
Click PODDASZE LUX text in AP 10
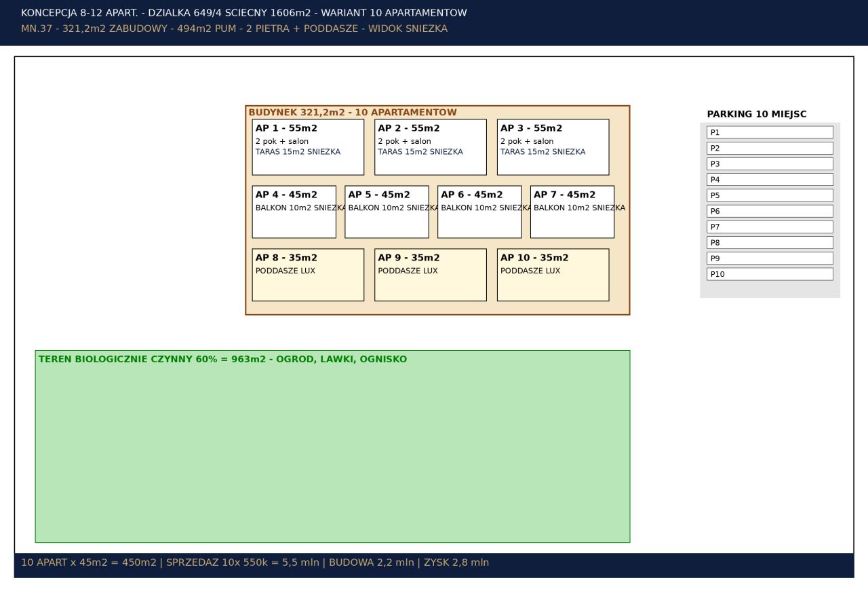[530, 271]
